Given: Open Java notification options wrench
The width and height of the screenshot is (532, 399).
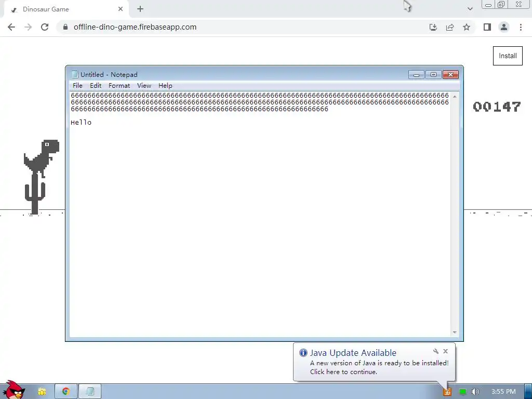Looking at the screenshot, I should pyautogui.click(x=436, y=351).
